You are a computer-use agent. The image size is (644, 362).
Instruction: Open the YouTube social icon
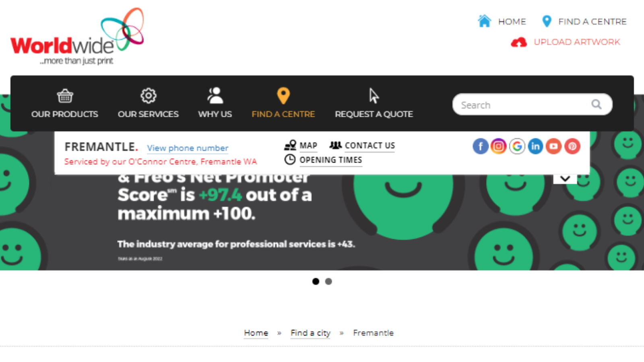(554, 146)
